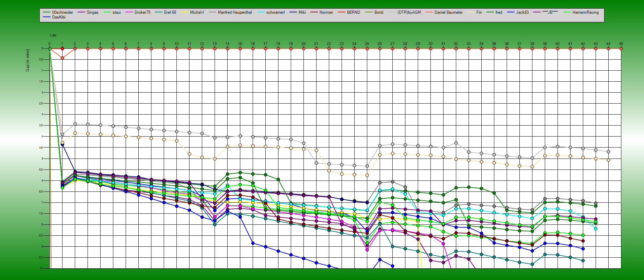The image size is (644, 280).
Task: Click the 'Gap [in mins]' axis title
Action: pyautogui.click(x=27, y=60)
